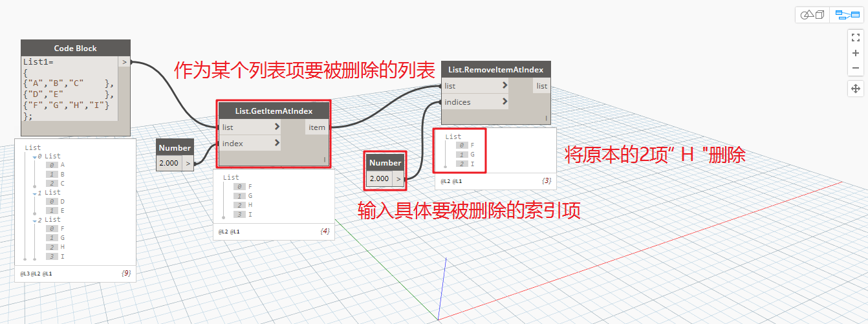868x324 pixels.
Task: Switch to 3D background preview navigation
Action: coord(812,15)
